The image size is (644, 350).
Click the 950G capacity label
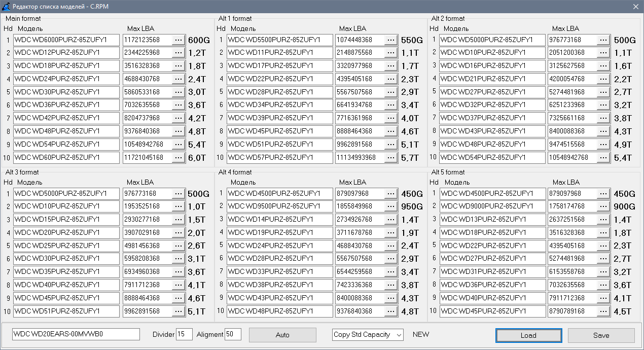tap(412, 207)
